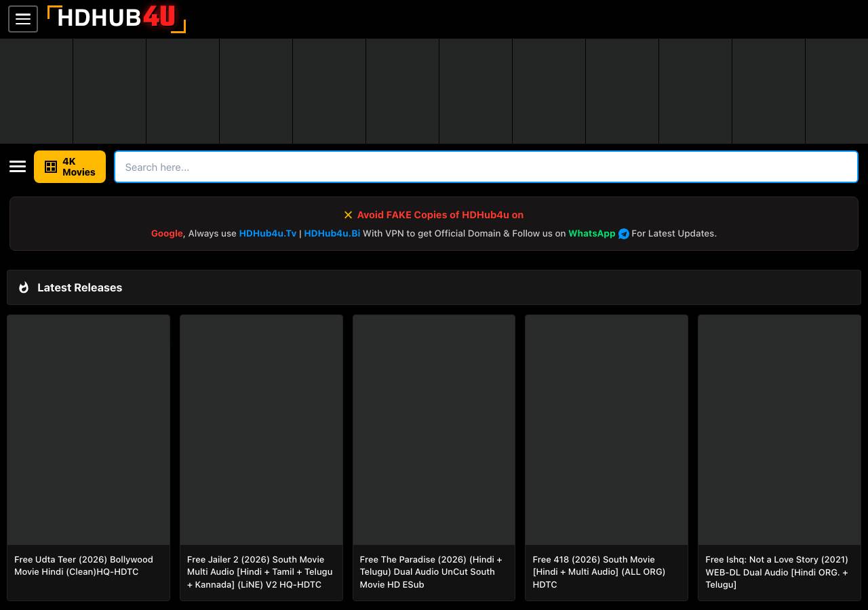Image resolution: width=868 pixels, height=610 pixels.
Task: Click the yellow X icon before Avoid FAKE
Action: (x=348, y=215)
